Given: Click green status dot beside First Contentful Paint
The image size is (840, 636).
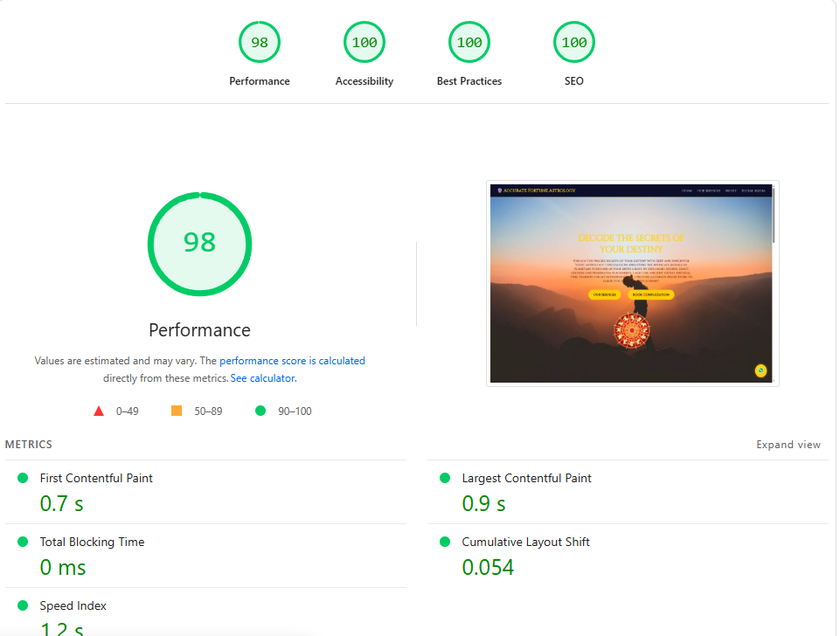Looking at the screenshot, I should [23, 478].
